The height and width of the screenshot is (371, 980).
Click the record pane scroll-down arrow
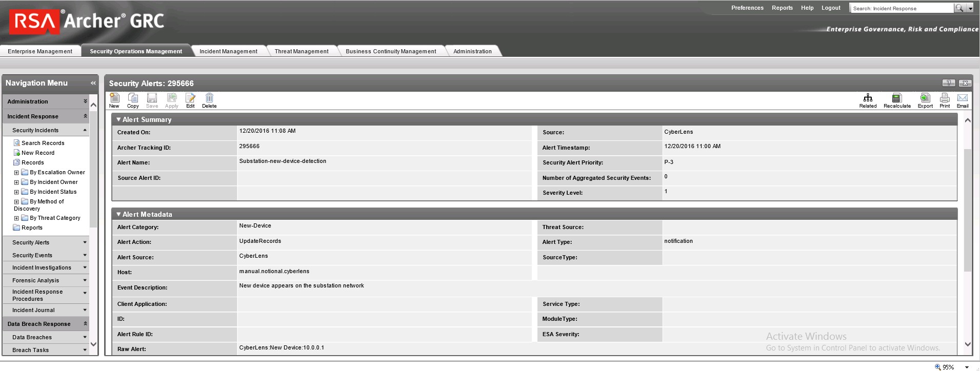pyautogui.click(x=968, y=344)
